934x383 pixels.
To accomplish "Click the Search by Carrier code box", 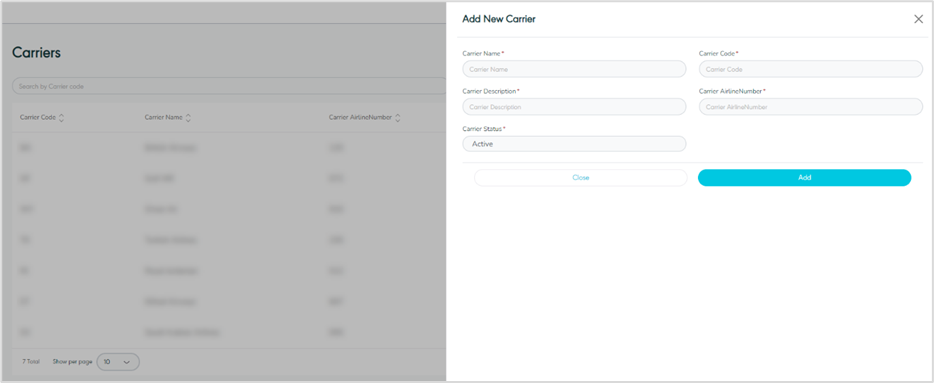I will click(x=229, y=86).
